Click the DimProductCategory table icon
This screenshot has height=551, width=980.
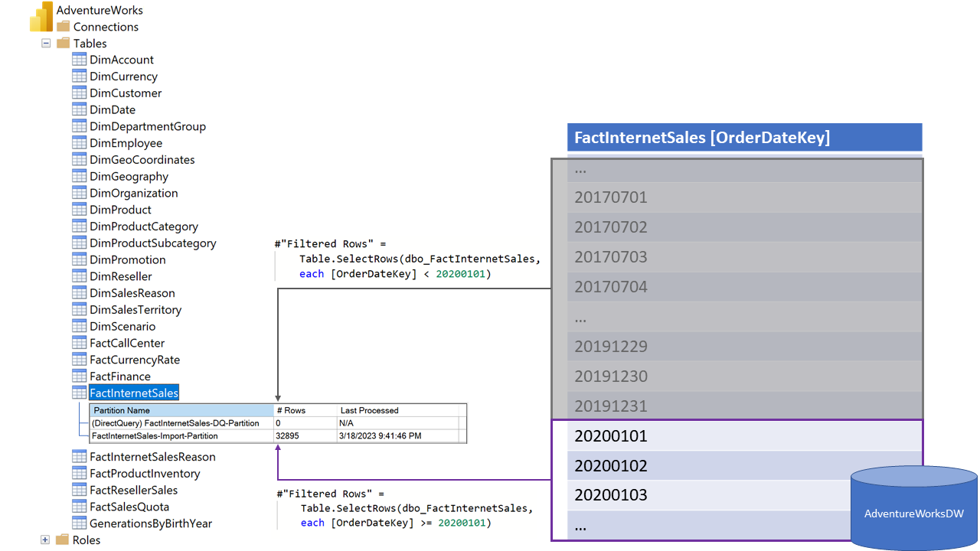(x=79, y=226)
